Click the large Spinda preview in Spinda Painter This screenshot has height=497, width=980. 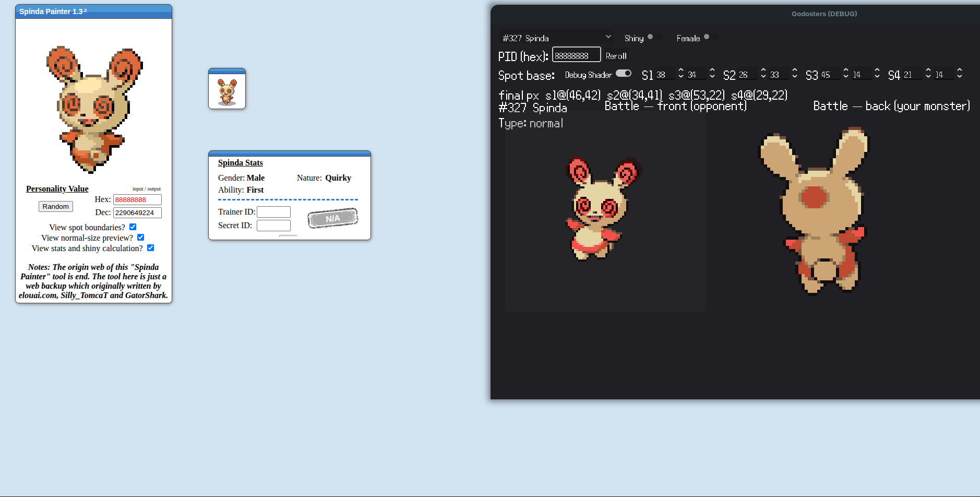click(94, 109)
